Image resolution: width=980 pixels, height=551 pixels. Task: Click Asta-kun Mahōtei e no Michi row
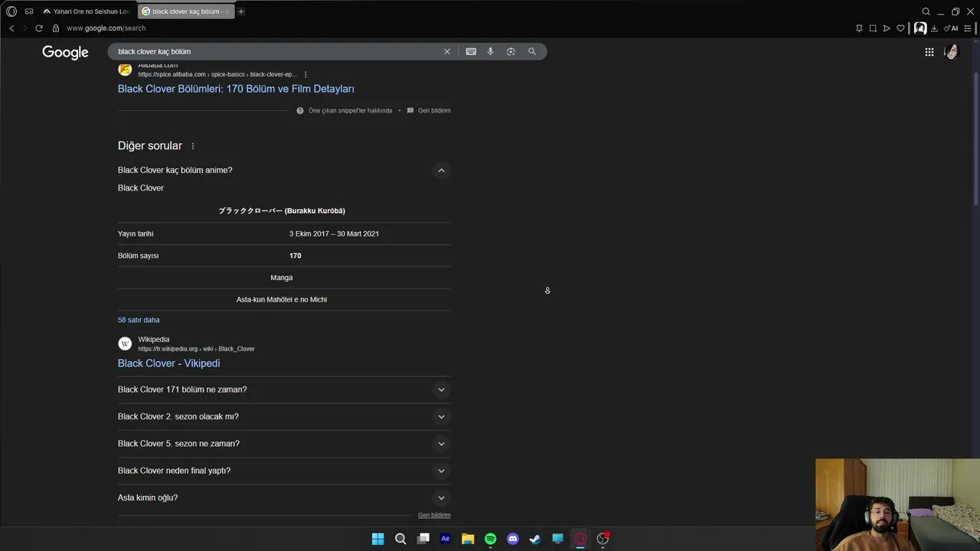(282, 299)
